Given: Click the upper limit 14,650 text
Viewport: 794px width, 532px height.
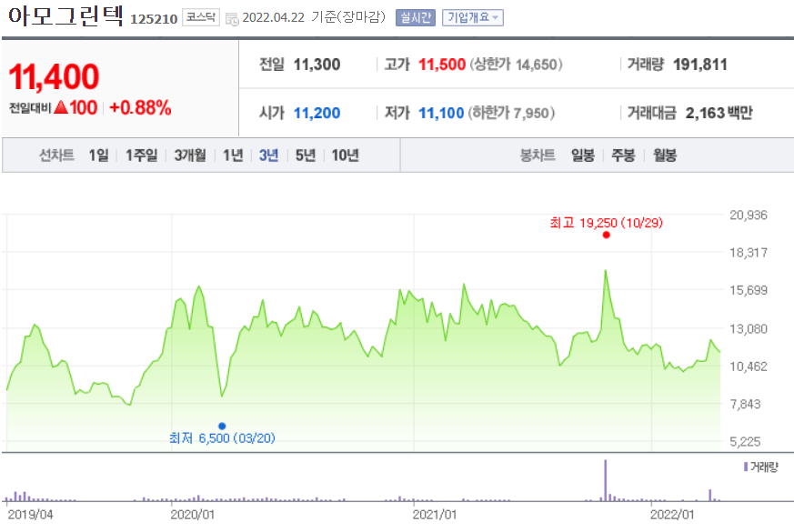Looking at the screenshot, I should coord(516,65).
